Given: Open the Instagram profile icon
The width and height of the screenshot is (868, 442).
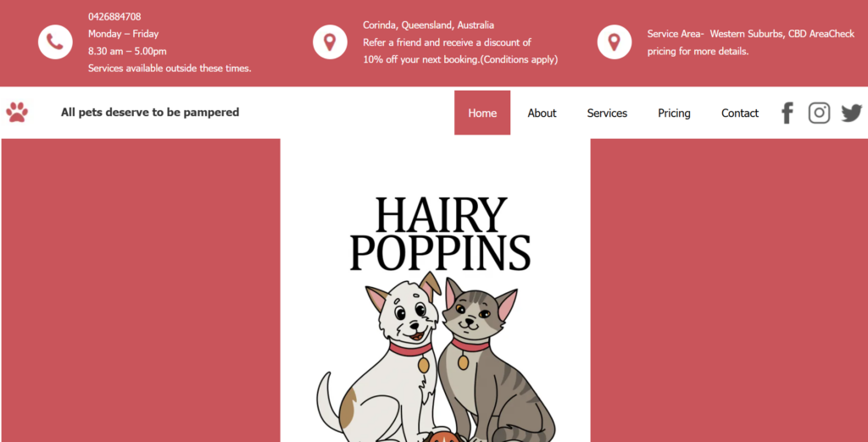Looking at the screenshot, I should (x=820, y=113).
